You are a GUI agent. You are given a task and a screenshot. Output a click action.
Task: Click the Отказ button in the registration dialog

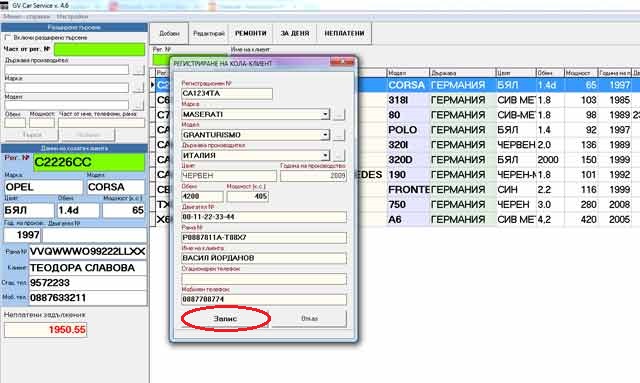click(x=309, y=318)
